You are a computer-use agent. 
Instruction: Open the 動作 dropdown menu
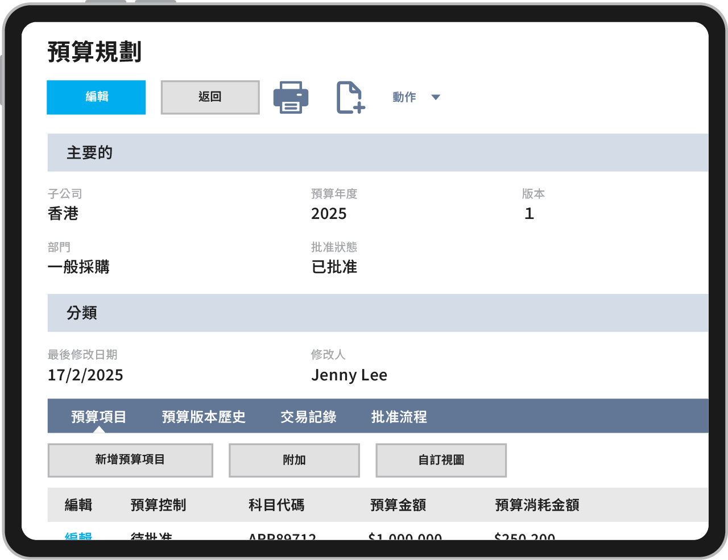(404, 97)
